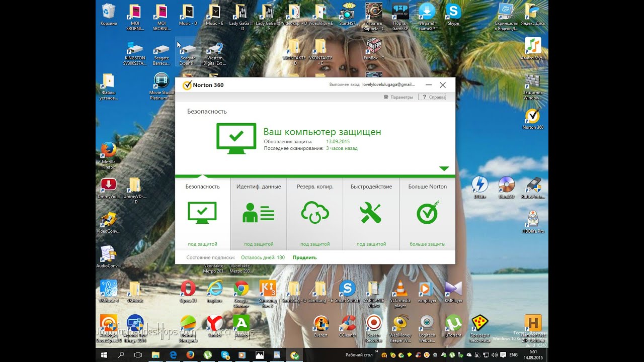Select the iexplore desktop icon
The height and width of the screenshot is (362, 644).
tap(215, 292)
